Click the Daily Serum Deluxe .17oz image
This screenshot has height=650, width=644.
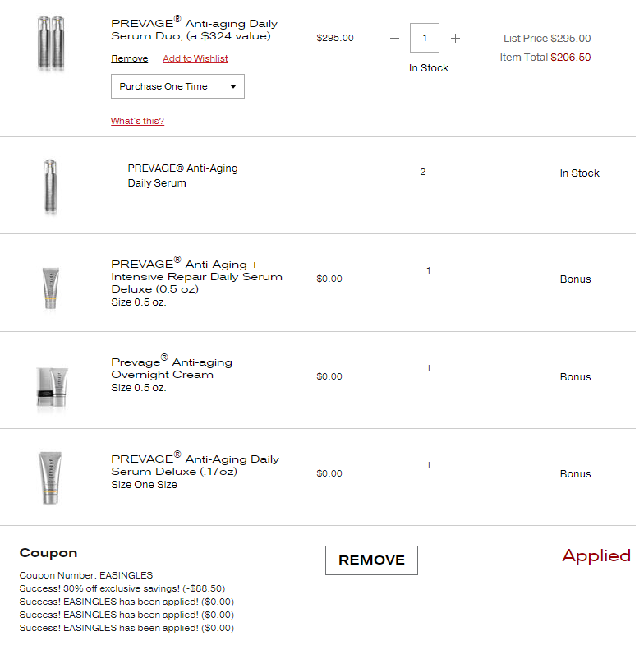coord(50,477)
